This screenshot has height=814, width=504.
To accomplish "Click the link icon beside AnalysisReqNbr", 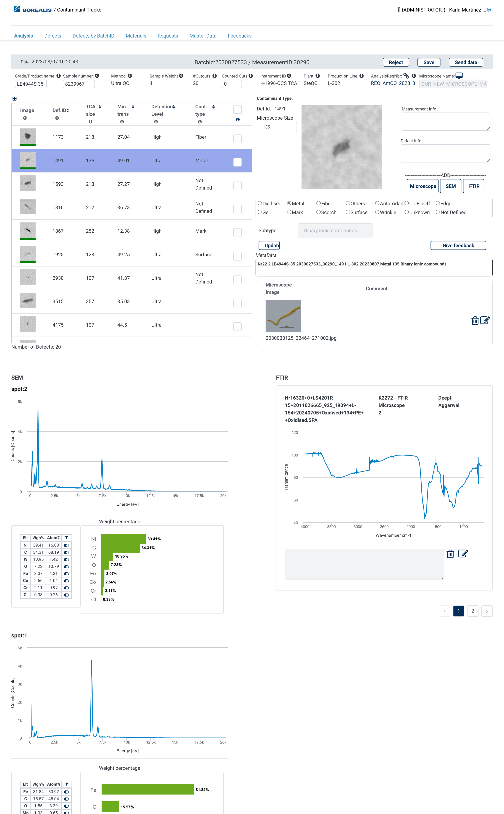I will point(406,76).
